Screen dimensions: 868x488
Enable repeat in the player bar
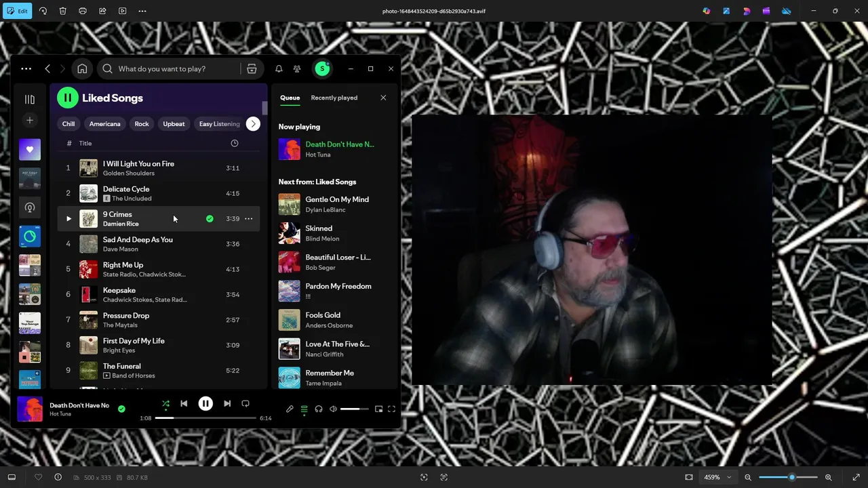(x=245, y=403)
